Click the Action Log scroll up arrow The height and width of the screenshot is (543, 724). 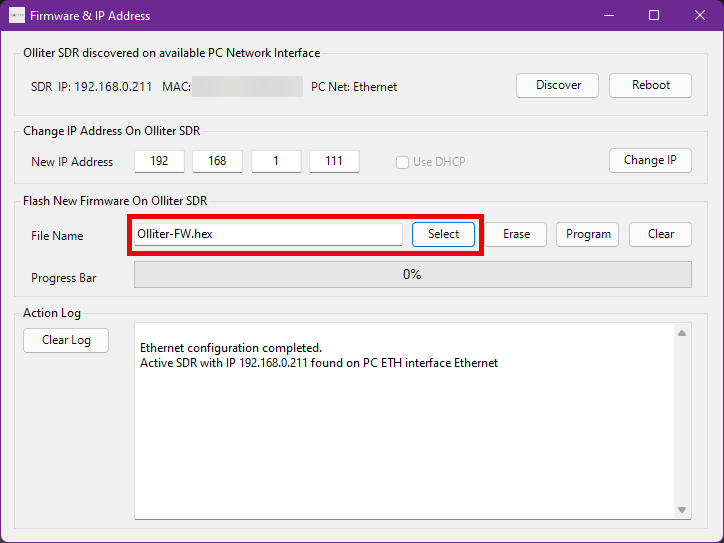pyautogui.click(x=682, y=333)
